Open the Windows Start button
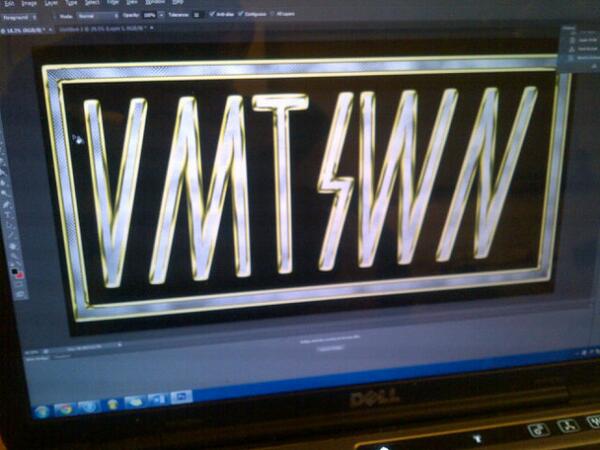600x450 pixels. [x=41, y=411]
